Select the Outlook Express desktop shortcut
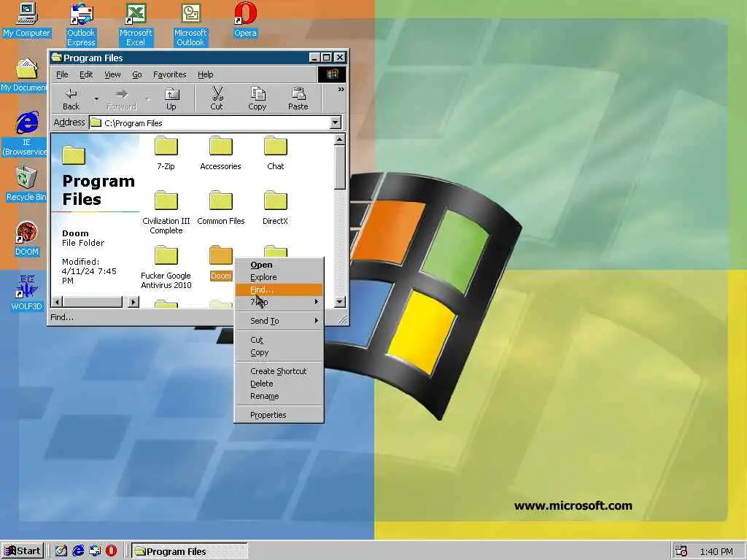The height and width of the screenshot is (560, 747). 81,24
